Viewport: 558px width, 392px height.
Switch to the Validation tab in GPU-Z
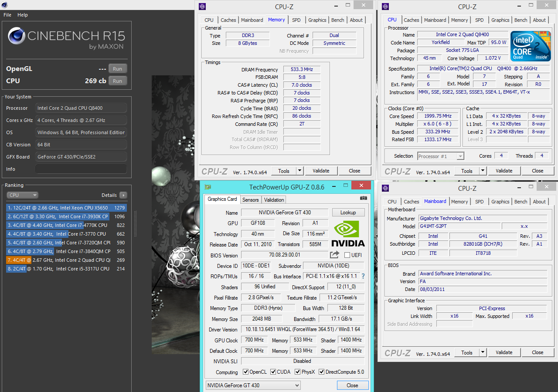(x=274, y=200)
